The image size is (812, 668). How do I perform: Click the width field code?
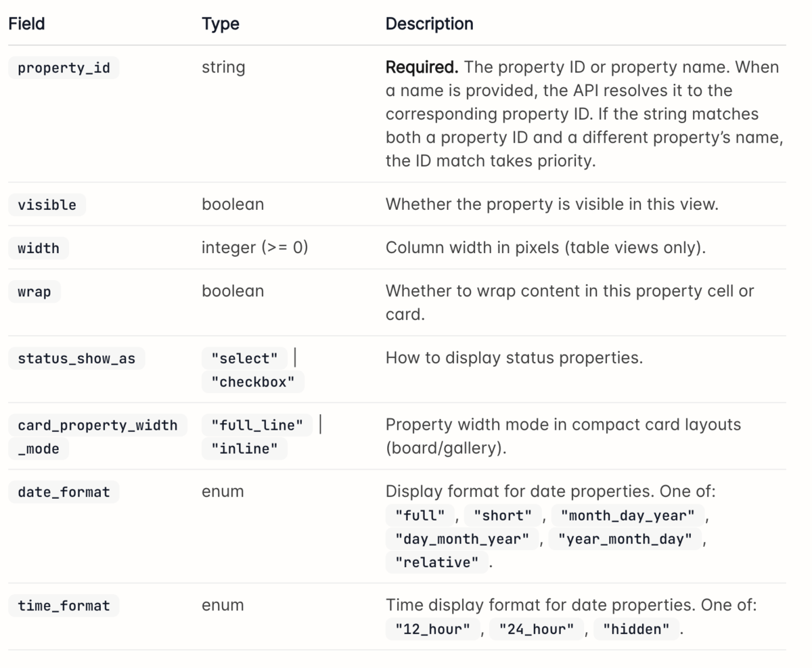point(39,248)
